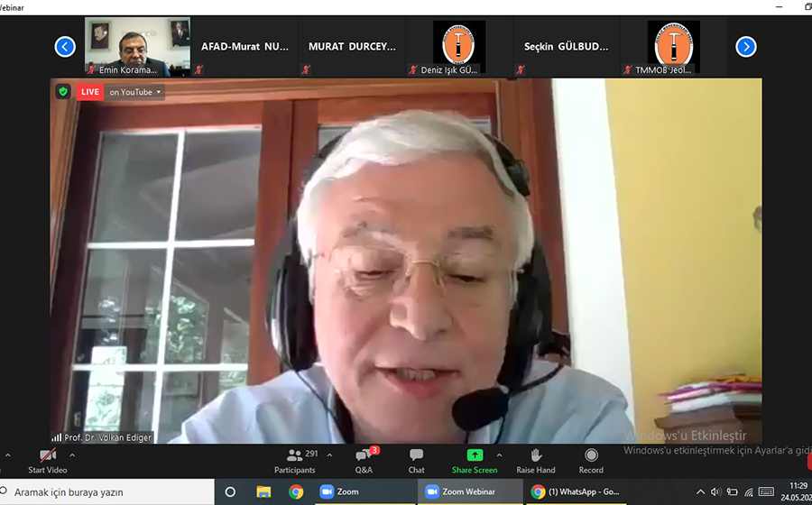Click the Record button
The height and width of the screenshot is (505, 812).
(591, 462)
